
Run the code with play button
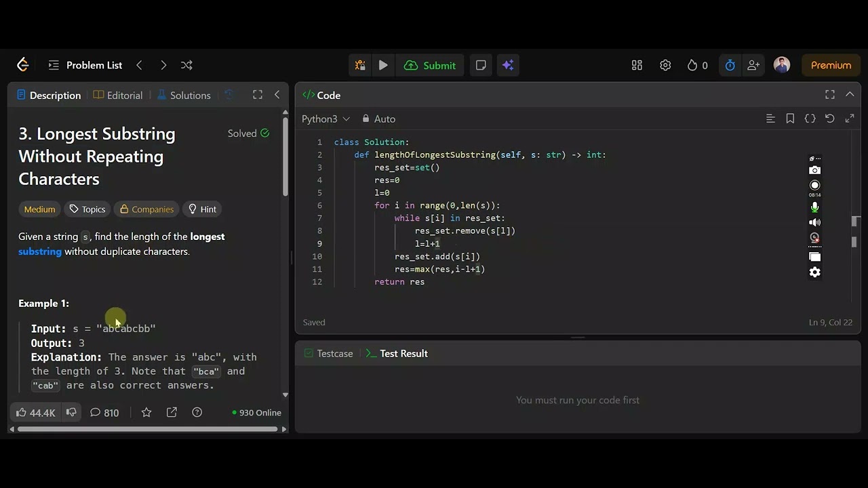click(383, 65)
